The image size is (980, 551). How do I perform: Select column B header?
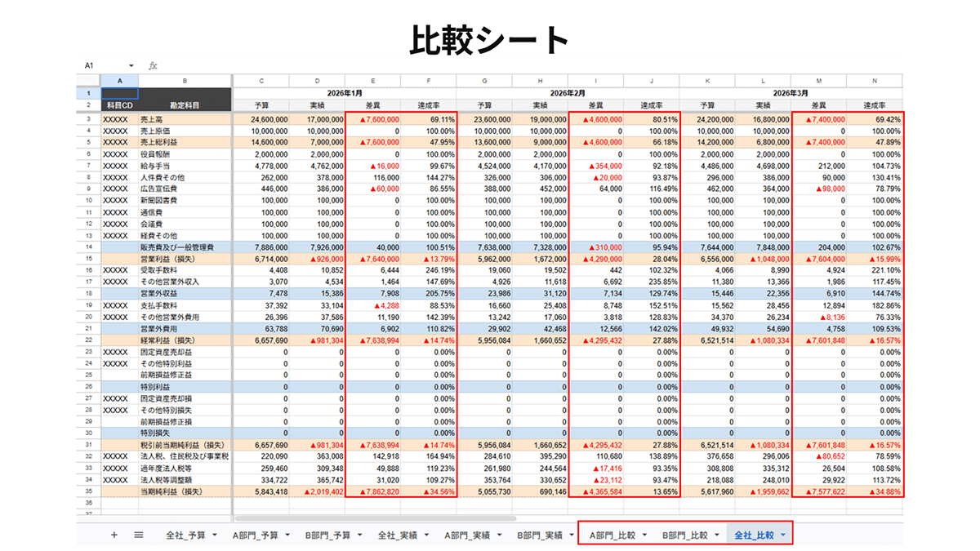pos(185,80)
